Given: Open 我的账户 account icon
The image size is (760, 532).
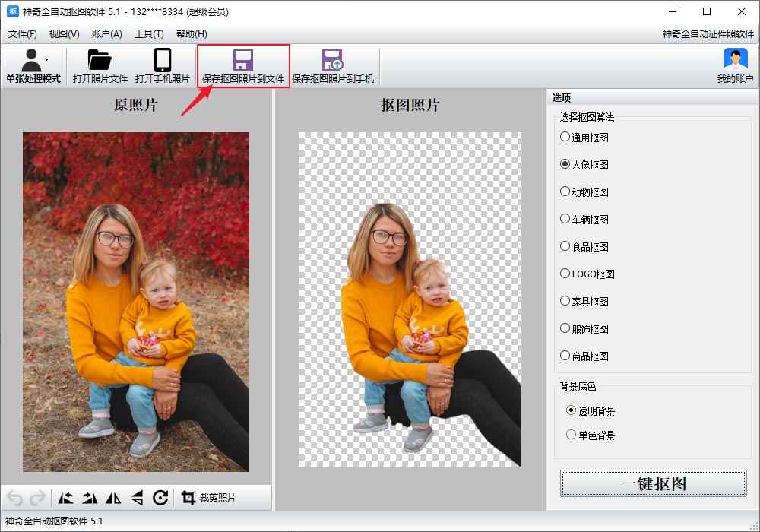Looking at the screenshot, I should pos(734,65).
